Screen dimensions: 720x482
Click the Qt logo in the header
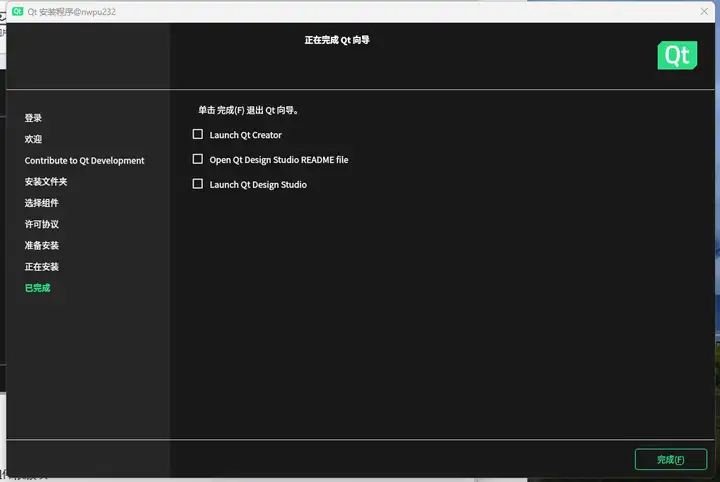click(677, 56)
